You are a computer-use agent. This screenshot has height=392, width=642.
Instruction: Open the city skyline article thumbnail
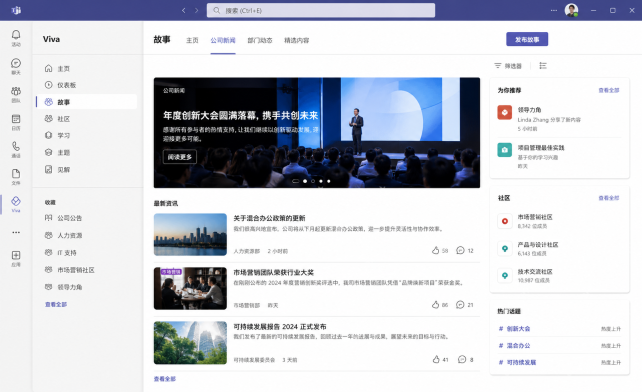[190, 234]
